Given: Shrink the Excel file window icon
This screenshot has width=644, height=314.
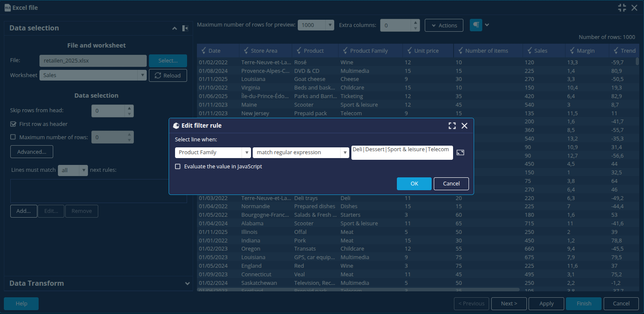Looking at the screenshot, I should tap(622, 7).
